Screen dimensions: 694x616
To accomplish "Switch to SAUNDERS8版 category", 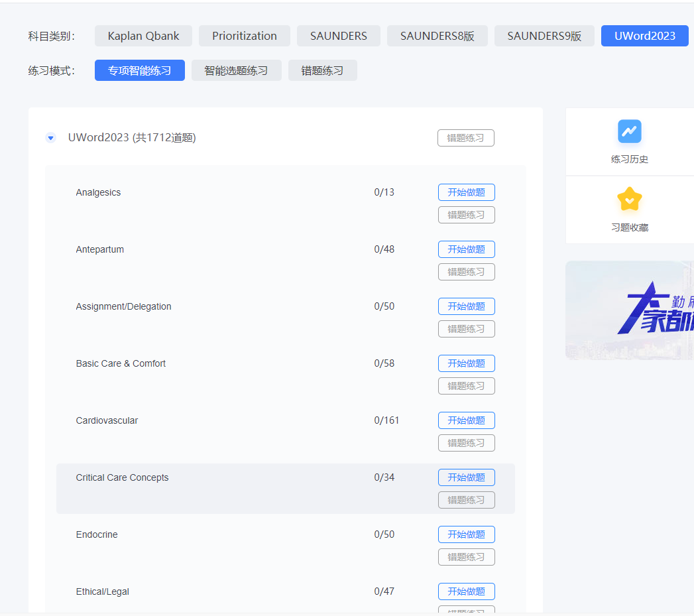I will point(437,36).
